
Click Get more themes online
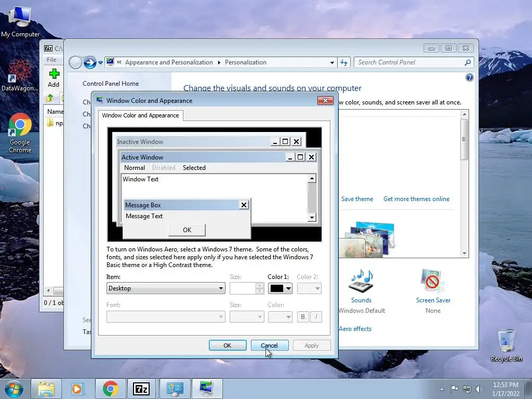416,199
